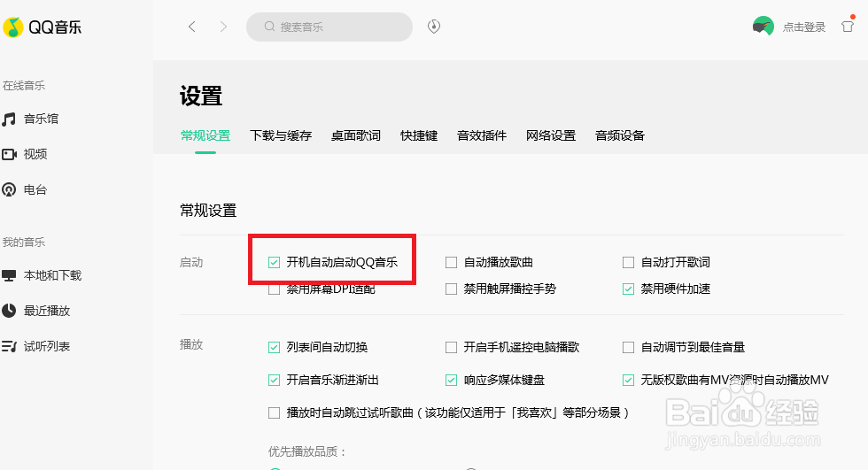Screen dimensions: 868x470
Task: Open 音乐馆 from the sidebar
Action: tap(41, 119)
